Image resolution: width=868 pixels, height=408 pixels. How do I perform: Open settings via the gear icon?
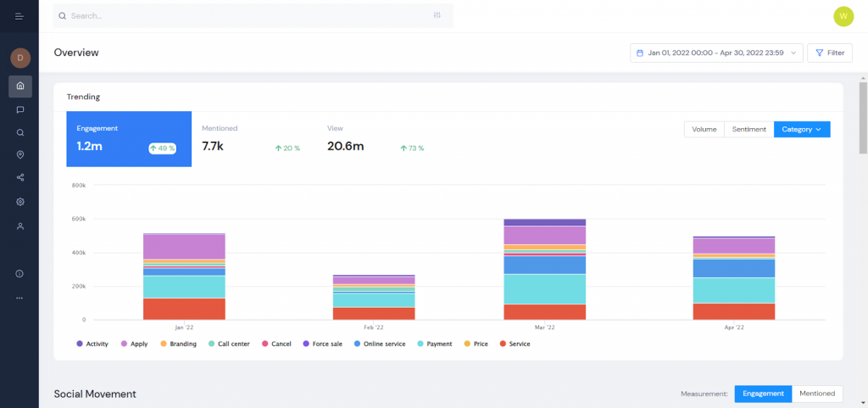(20, 202)
